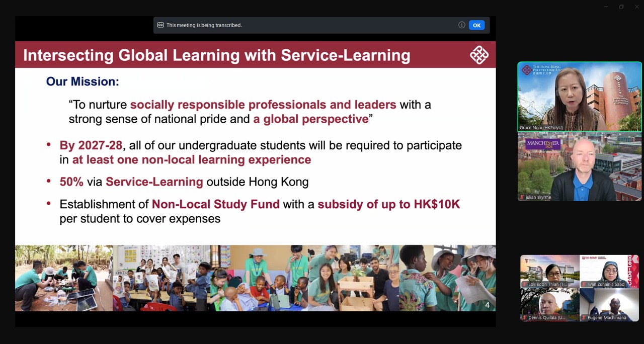Viewport: 644px width, 344px height.
Task: Click julian skyrme's muted microphone icon
Action: click(522, 198)
